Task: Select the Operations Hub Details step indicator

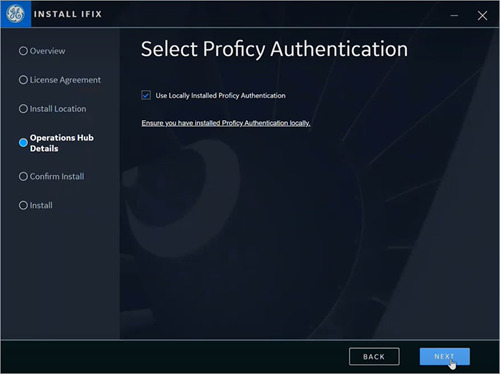Action: point(23,143)
